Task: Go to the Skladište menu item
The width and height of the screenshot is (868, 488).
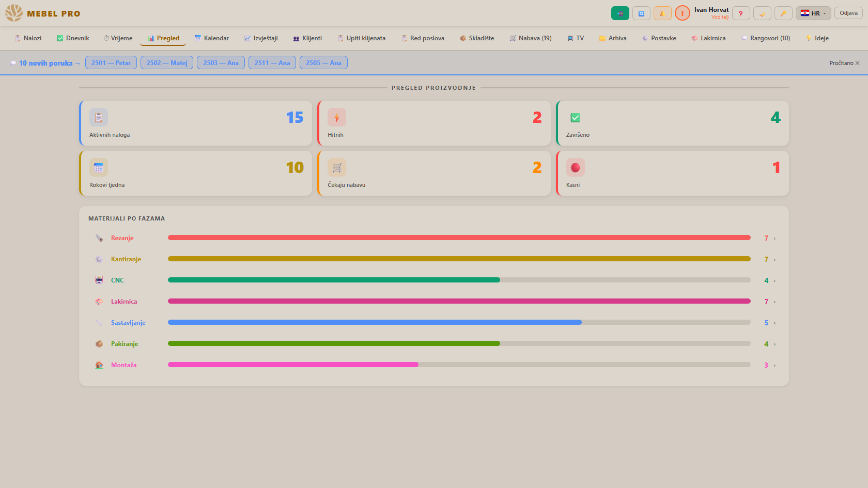Action: coord(477,38)
